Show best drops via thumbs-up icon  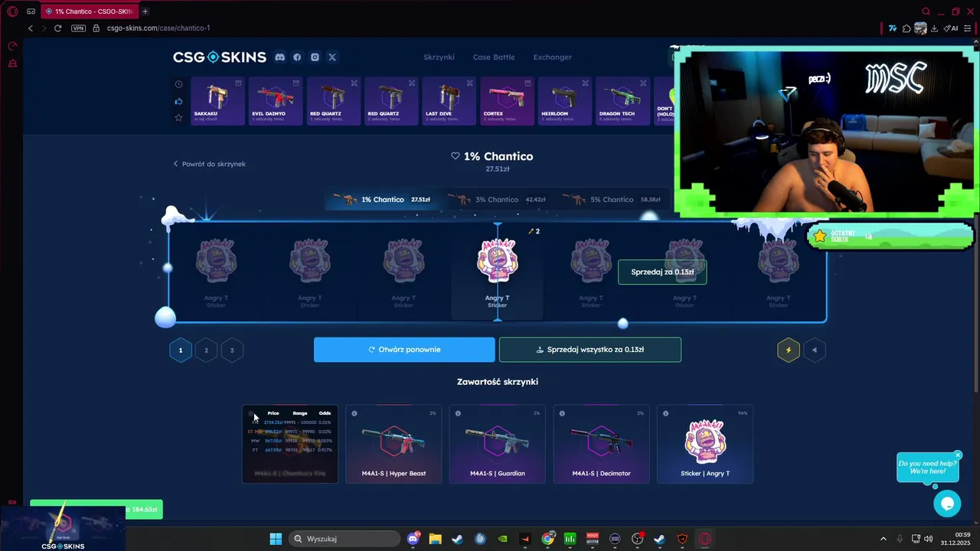coord(178,101)
